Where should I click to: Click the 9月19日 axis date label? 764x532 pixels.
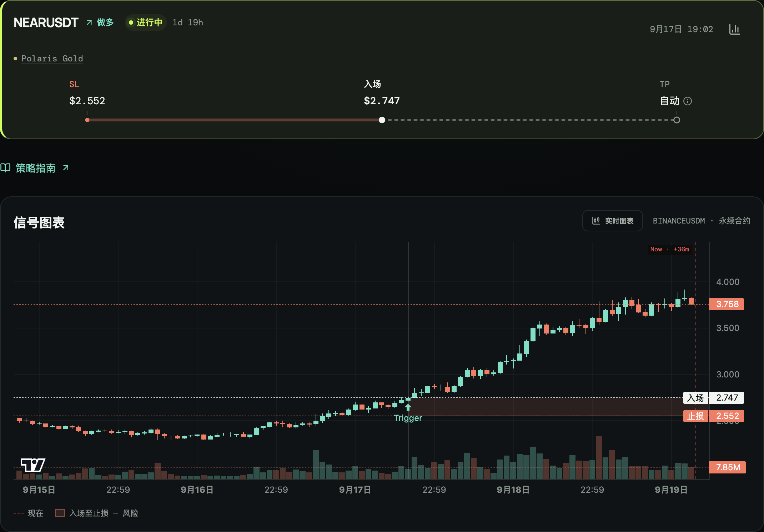[671, 490]
